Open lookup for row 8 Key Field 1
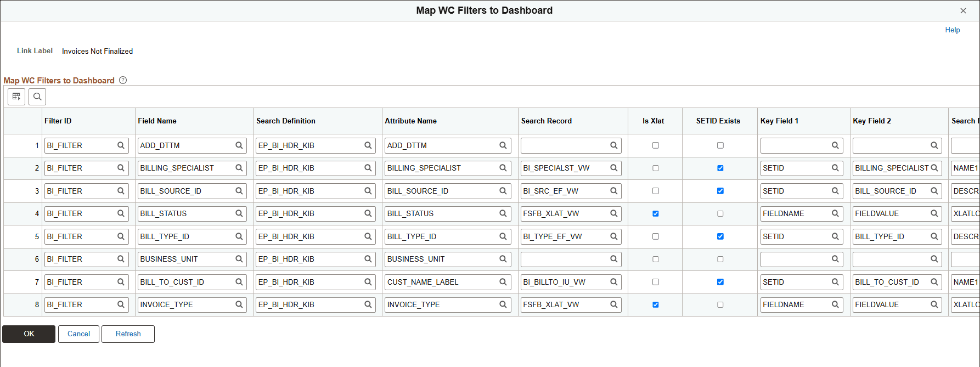This screenshot has width=980, height=367. tap(835, 304)
